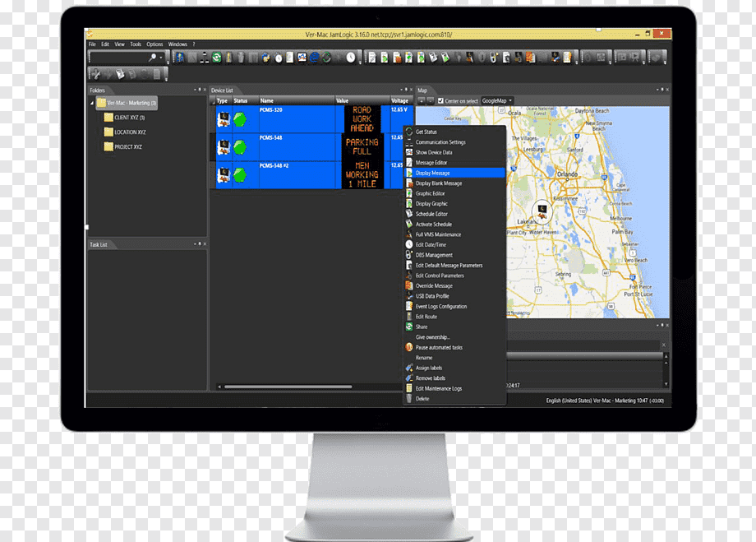This screenshot has width=756, height=542.
Task: Click the search input field
Action: coord(119,57)
